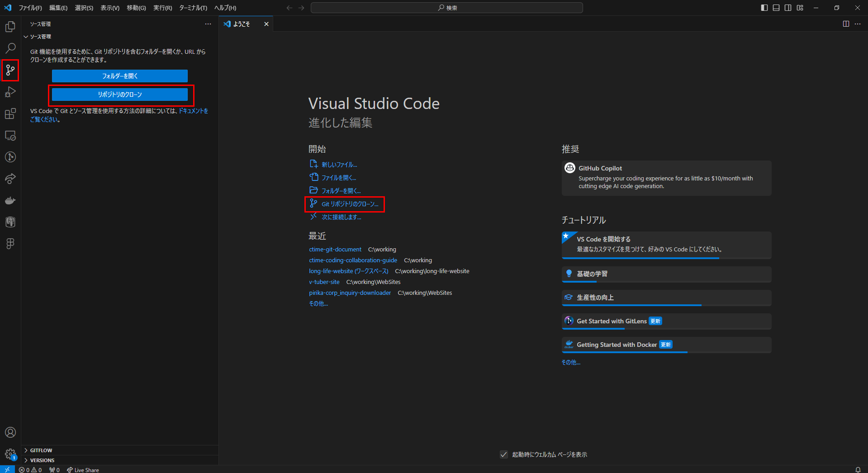Open the Docker view in activity bar
868x473 pixels.
coord(10,200)
